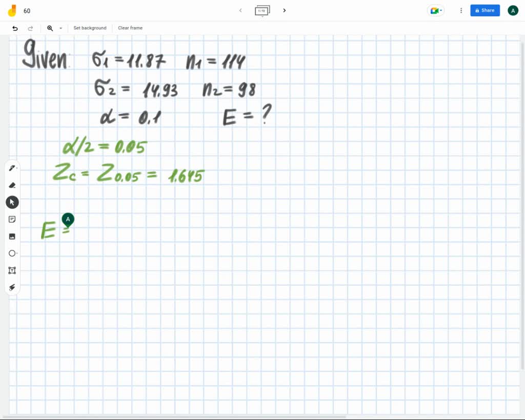This screenshot has width=525, height=420.
Task: Redo the last action
Action: [30, 28]
